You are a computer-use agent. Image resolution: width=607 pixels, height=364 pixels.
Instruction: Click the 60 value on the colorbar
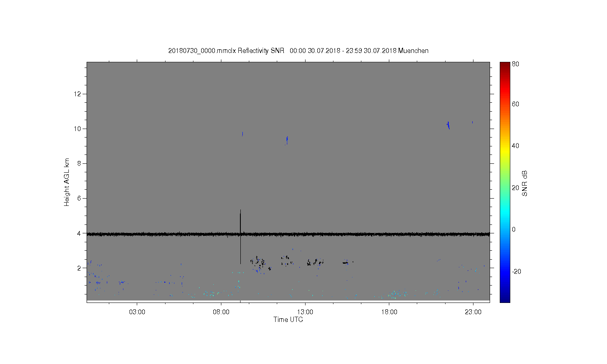pos(516,104)
